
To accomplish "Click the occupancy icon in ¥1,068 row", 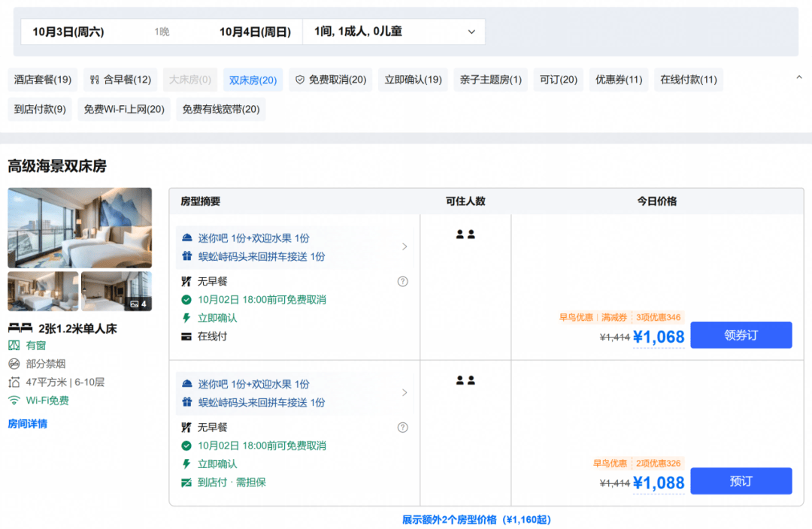I will 465,234.
